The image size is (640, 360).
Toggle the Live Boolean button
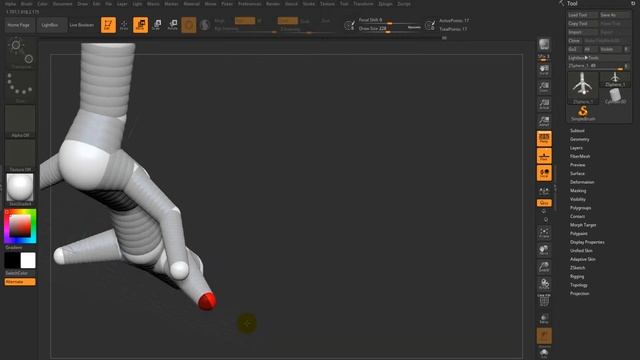82,25
